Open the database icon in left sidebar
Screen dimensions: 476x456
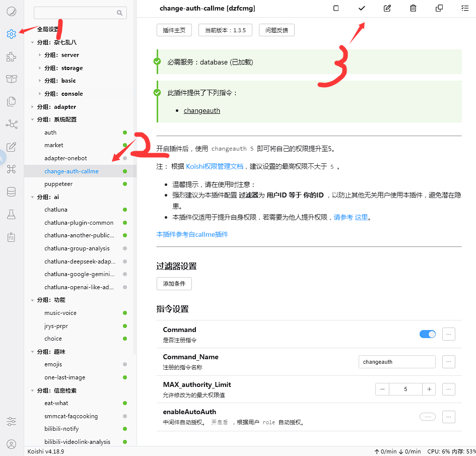[x=11, y=192]
